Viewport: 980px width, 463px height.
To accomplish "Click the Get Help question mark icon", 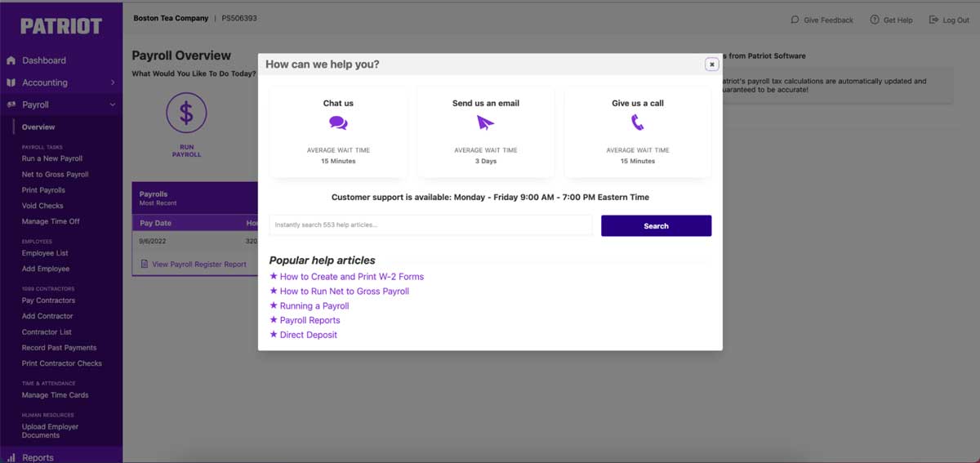I will [x=874, y=20].
